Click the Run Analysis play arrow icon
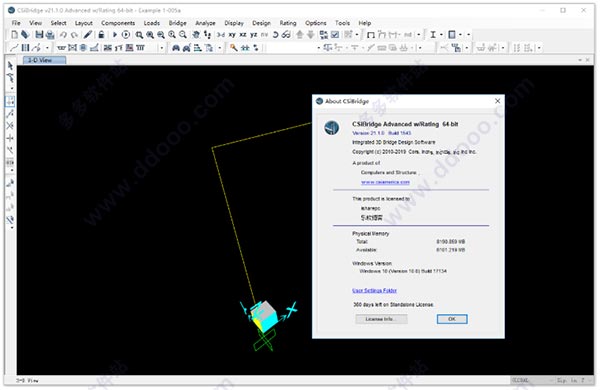The width and height of the screenshot is (600, 390). coord(114,35)
